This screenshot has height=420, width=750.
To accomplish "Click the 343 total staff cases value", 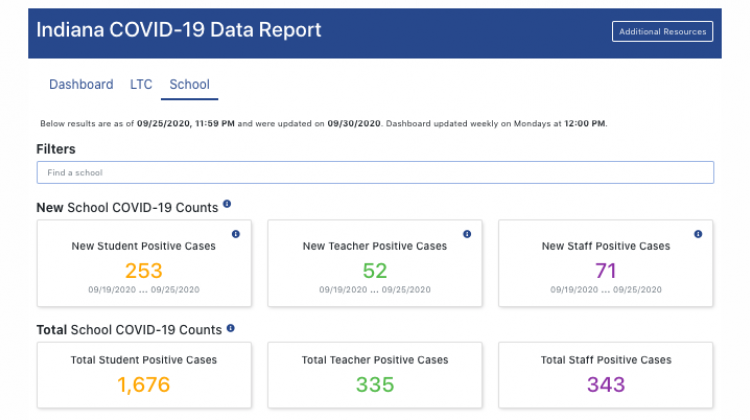I will [x=606, y=385].
